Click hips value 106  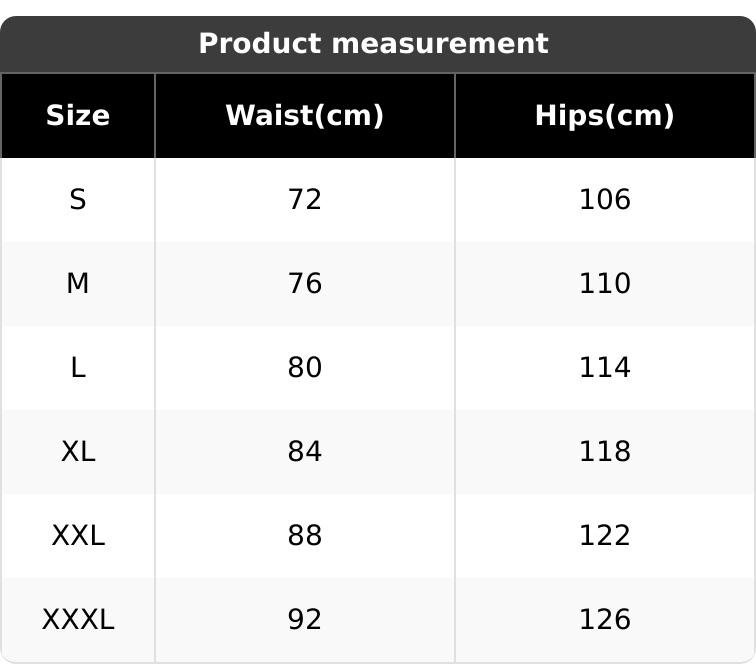pos(605,200)
